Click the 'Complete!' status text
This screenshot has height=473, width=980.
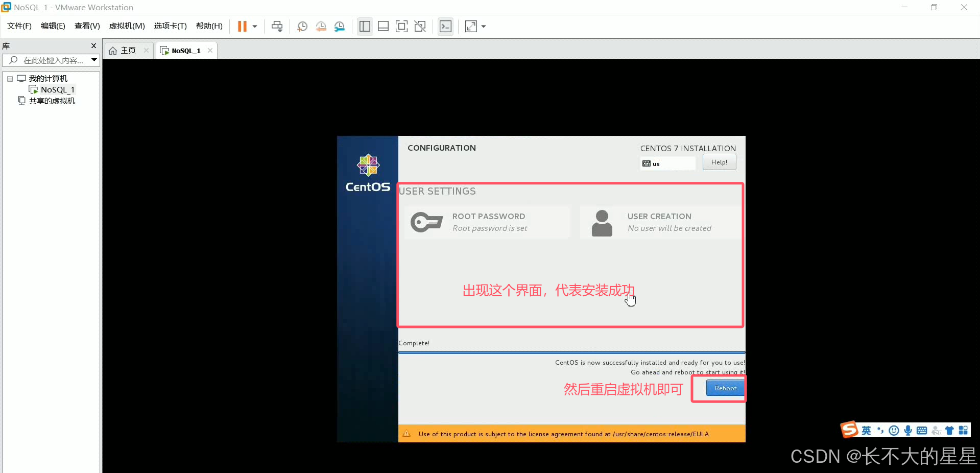[414, 343]
